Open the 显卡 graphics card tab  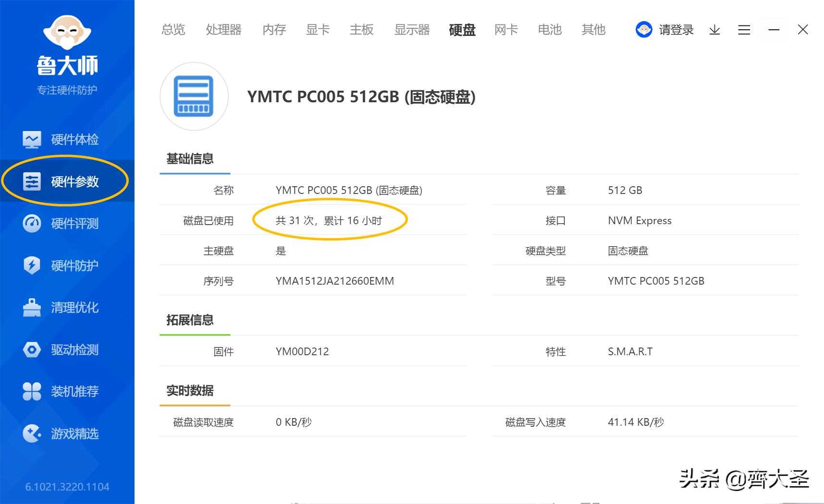coord(317,30)
